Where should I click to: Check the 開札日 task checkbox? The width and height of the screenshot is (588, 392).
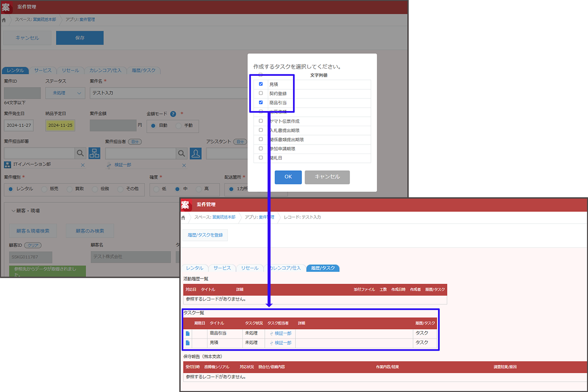[x=261, y=158]
